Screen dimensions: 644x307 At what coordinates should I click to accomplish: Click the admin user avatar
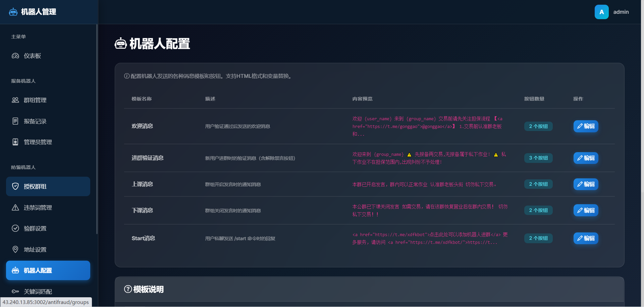[x=601, y=12]
